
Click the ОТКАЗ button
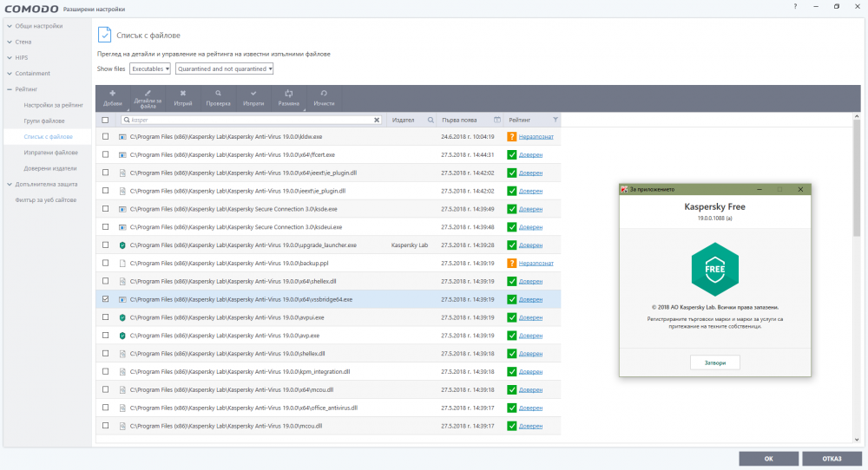[x=832, y=459]
